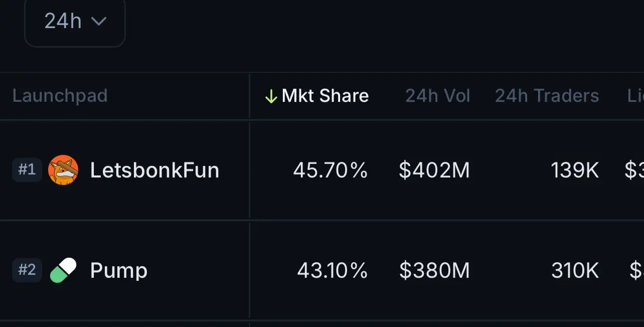
Task: Click the 24h time filter label
Action: [x=62, y=22]
